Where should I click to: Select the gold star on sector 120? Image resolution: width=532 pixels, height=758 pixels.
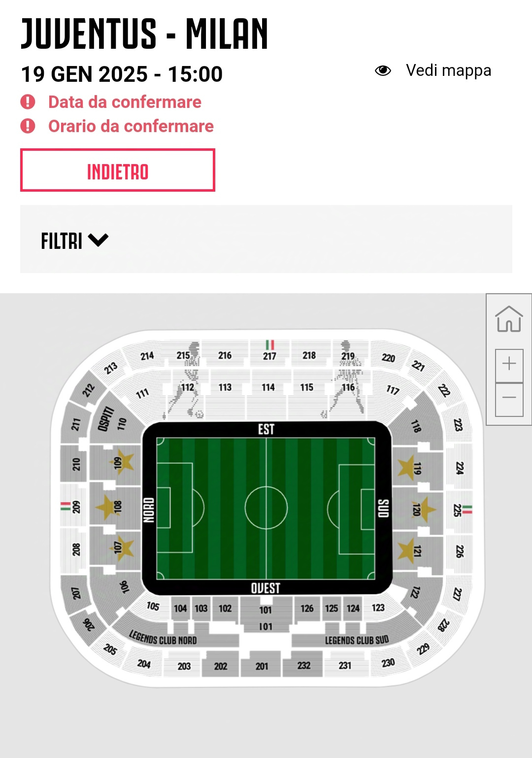pos(425,509)
